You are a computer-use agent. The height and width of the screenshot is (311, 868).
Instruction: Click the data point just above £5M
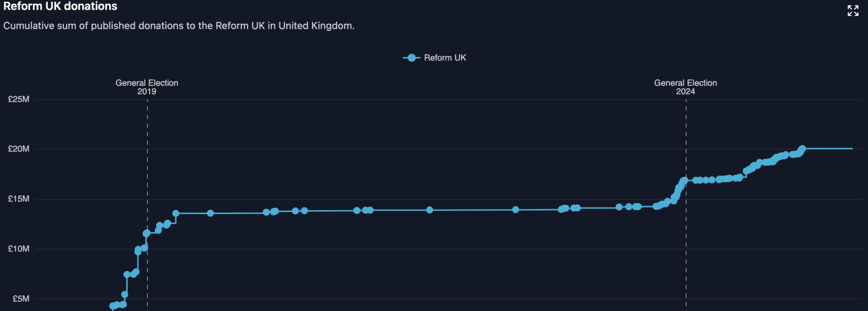[125, 294]
